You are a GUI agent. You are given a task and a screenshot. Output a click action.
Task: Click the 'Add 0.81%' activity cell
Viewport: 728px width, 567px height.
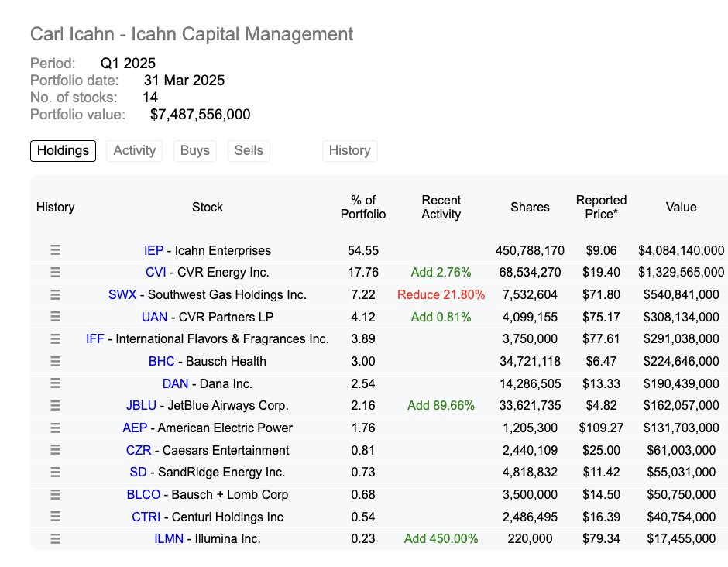[441, 317]
